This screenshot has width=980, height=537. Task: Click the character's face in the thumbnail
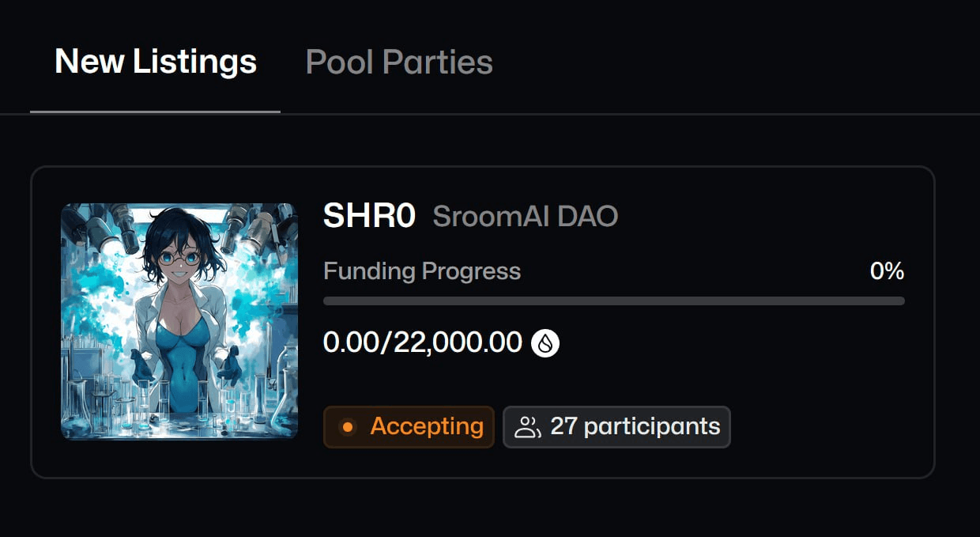pyautogui.click(x=180, y=253)
